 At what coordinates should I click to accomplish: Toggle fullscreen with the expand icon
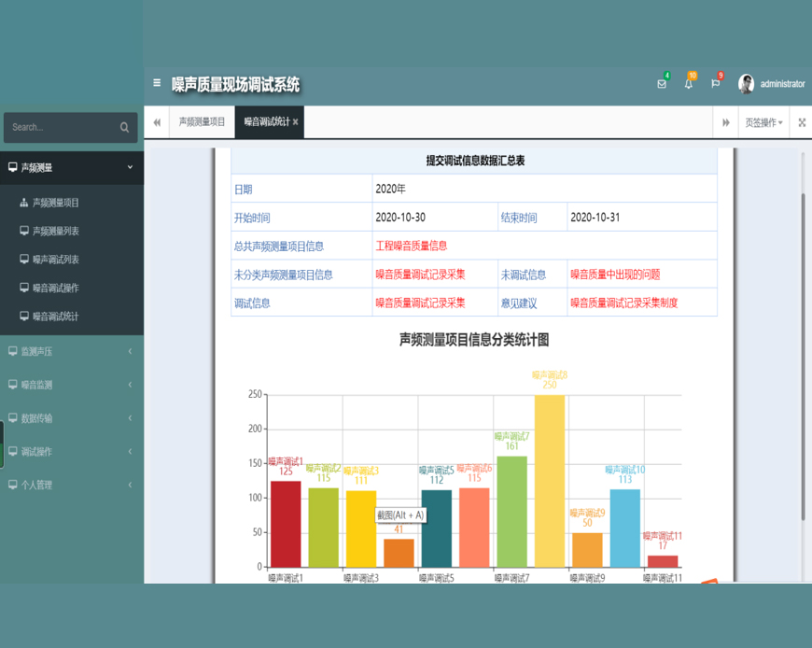pos(802,122)
